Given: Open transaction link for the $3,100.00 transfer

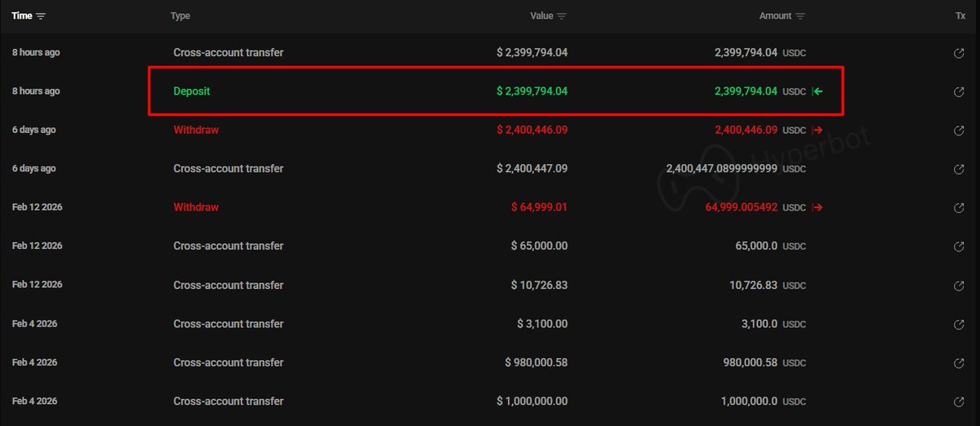Looking at the screenshot, I should click(960, 324).
